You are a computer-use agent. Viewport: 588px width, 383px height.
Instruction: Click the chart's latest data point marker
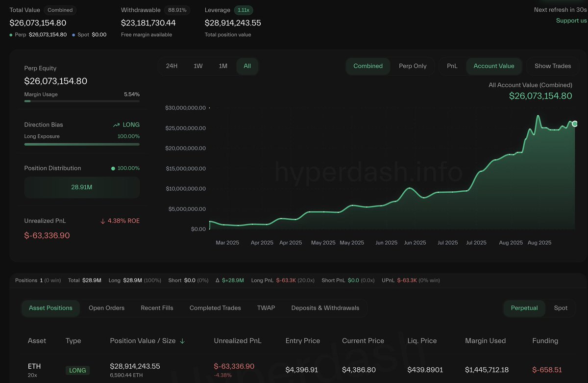[x=575, y=124]
